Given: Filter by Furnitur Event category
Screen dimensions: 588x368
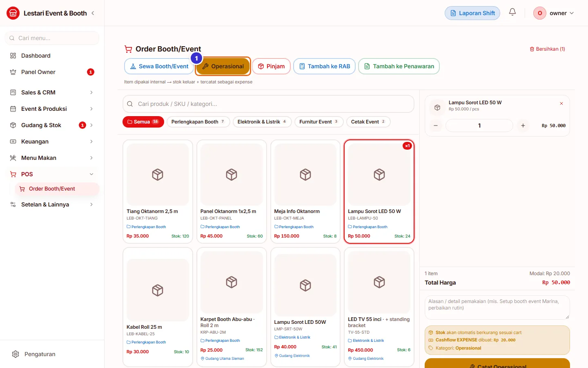Looking at the screenshot, I should 319,122.
